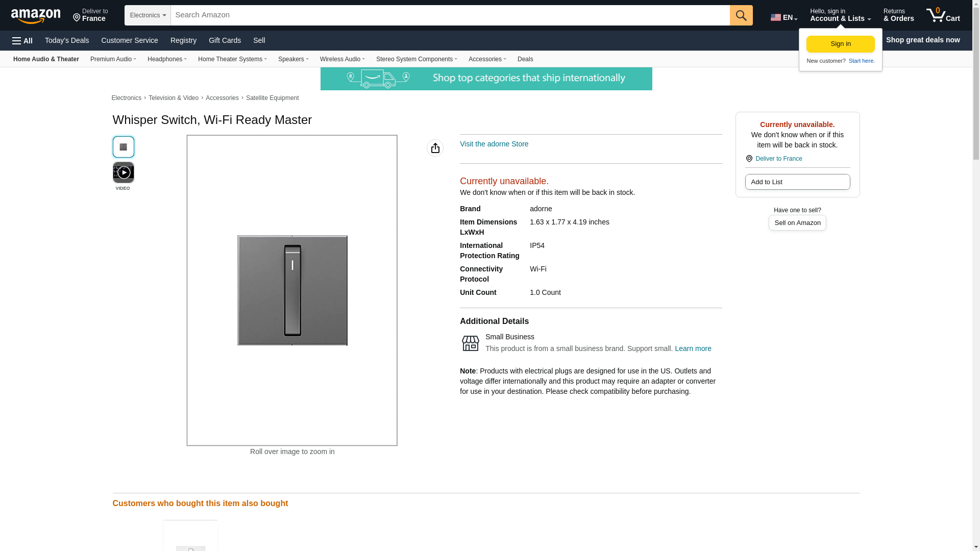Click the Amazon logo
980x551 pixels.
point(36,16)
